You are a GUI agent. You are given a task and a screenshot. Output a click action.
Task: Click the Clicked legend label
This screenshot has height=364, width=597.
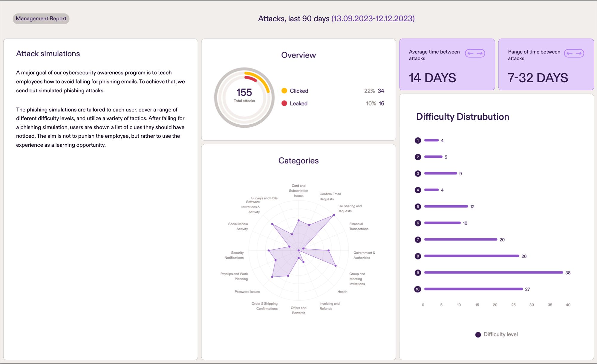click(299, 91)
